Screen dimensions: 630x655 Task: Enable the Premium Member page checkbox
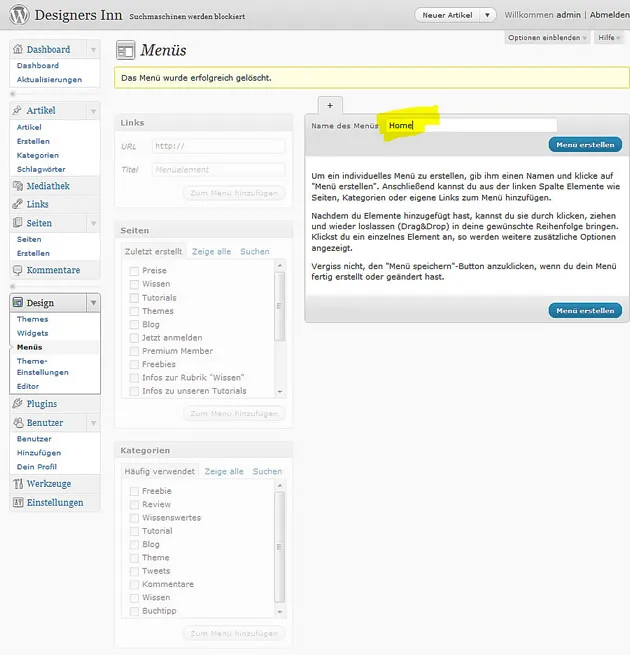(x=134, y=351)
